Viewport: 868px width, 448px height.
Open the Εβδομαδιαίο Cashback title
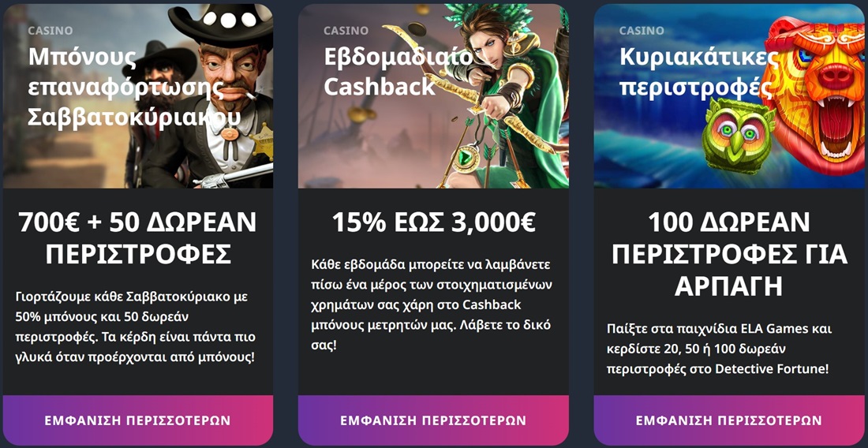398,72
